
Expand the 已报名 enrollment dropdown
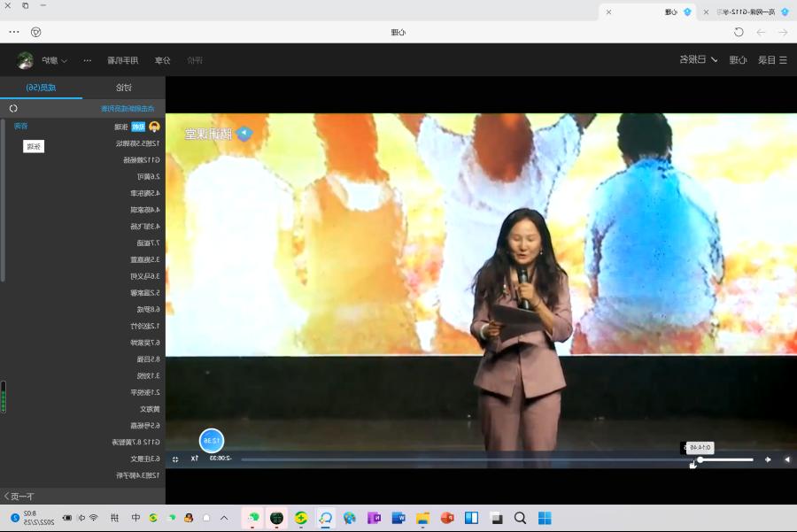coord(699,60)
